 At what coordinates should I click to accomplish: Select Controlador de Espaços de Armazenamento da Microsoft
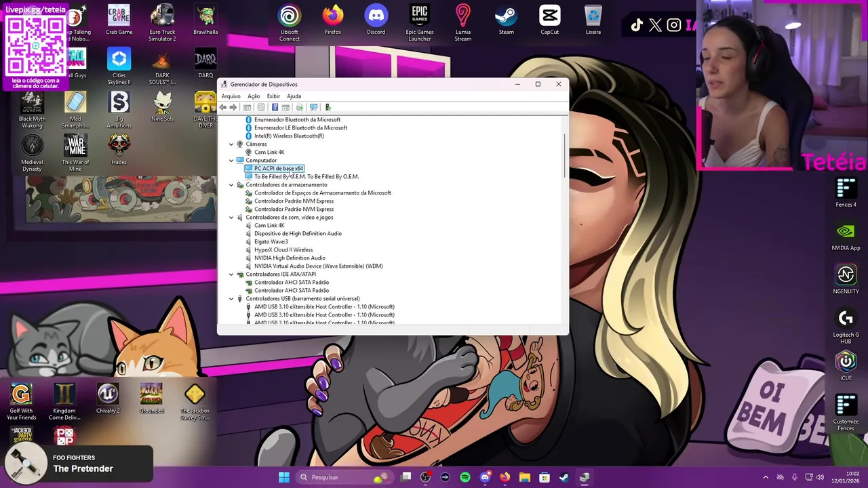pyautogui.click(x=322, y=193)
